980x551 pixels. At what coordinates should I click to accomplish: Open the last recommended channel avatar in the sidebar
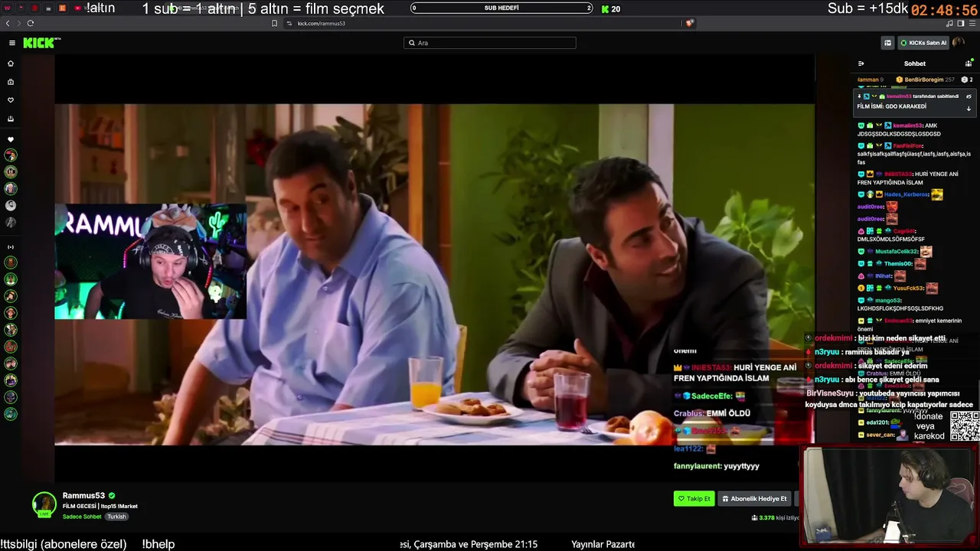(x=11, y=414)
